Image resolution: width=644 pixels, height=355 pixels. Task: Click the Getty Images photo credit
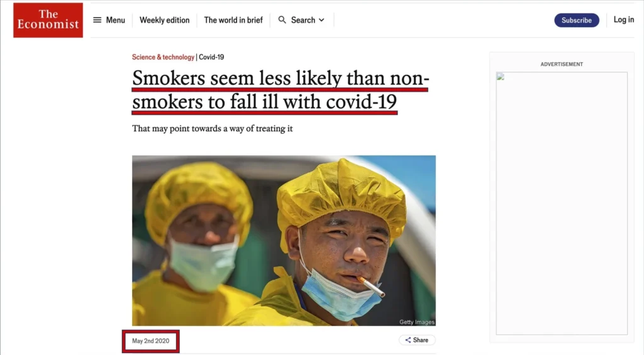tap(416, 322)
